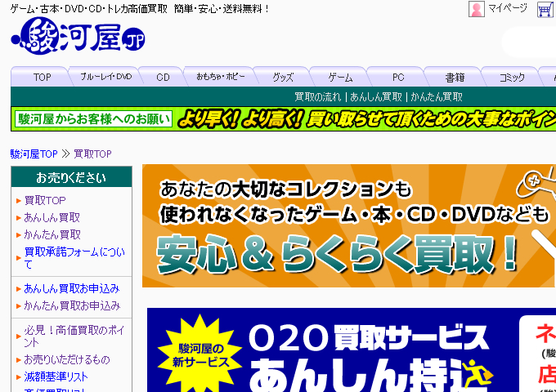Open あんしん買取 in green bar
Image resolution: width=556 pixels, height=392 pixels.
coord(376,96)
